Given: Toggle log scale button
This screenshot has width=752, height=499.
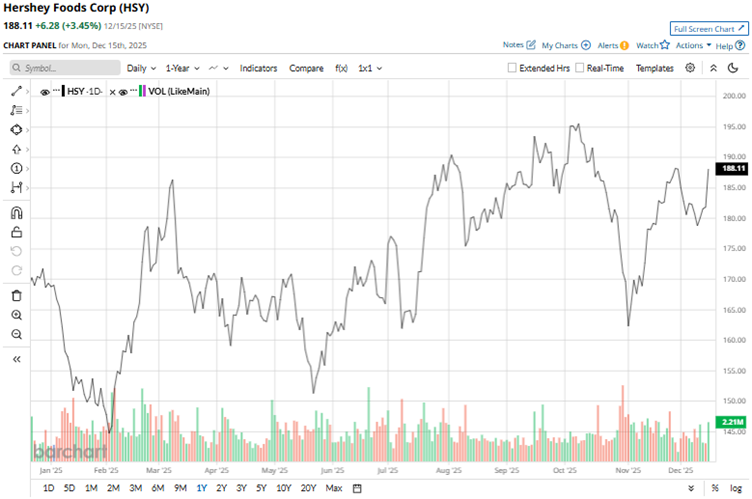Looking at the screenshot, I should (x=736, y=488).
